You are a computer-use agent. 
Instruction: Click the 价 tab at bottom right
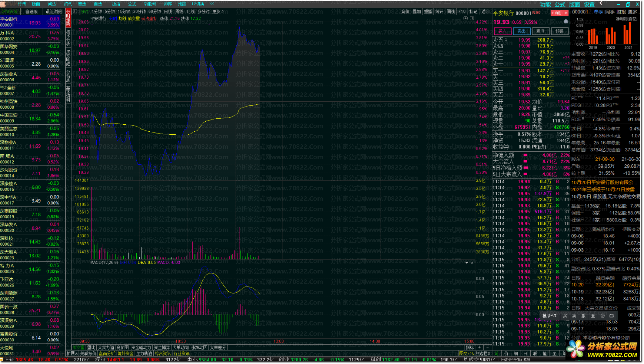point(506,354)
